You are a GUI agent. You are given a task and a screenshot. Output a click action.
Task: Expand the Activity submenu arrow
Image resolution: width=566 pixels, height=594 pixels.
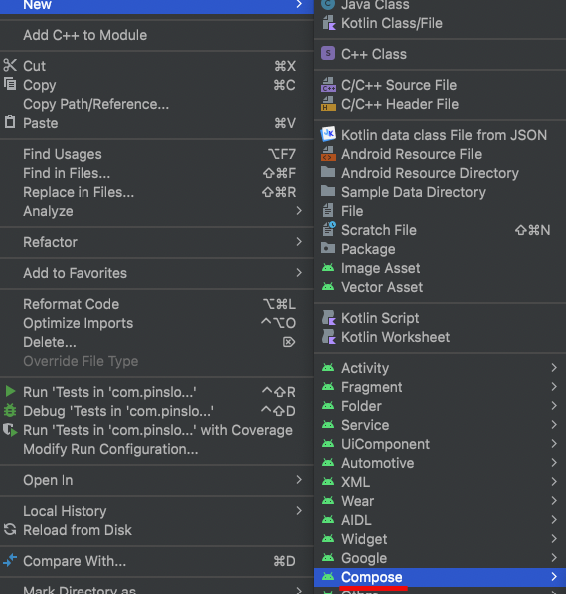pyautogui.click(x=554, y=367)
